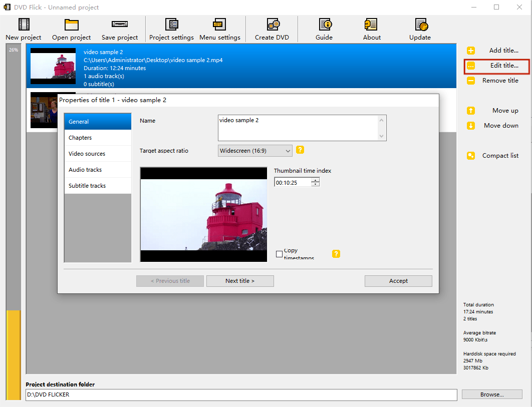This screenshot has height=407, width=532.
Task: Click Browse for destination folder
Action: coord(491,394)
